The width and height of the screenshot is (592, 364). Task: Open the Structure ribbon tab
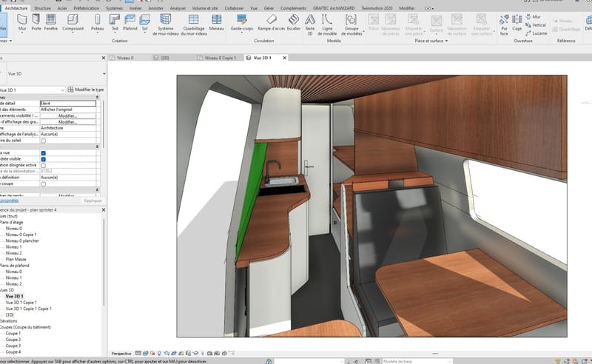(43, 7)
